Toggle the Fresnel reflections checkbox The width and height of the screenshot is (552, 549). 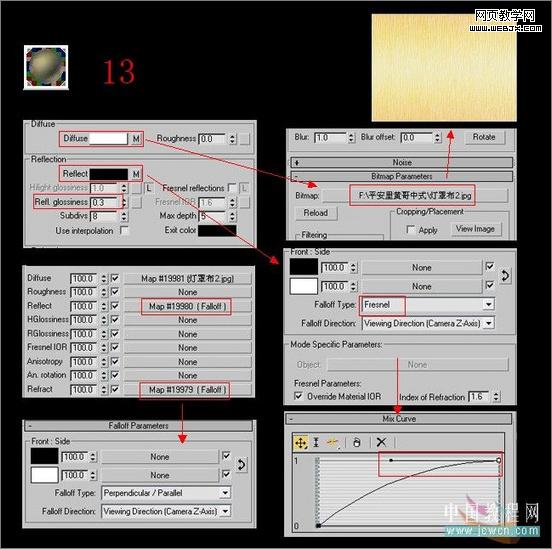tap(232, 188)
